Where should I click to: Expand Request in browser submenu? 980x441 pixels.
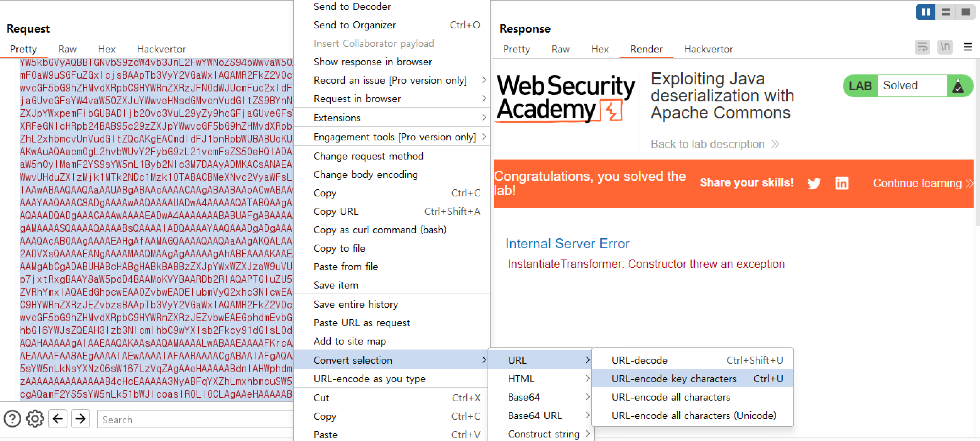[392, 99]
